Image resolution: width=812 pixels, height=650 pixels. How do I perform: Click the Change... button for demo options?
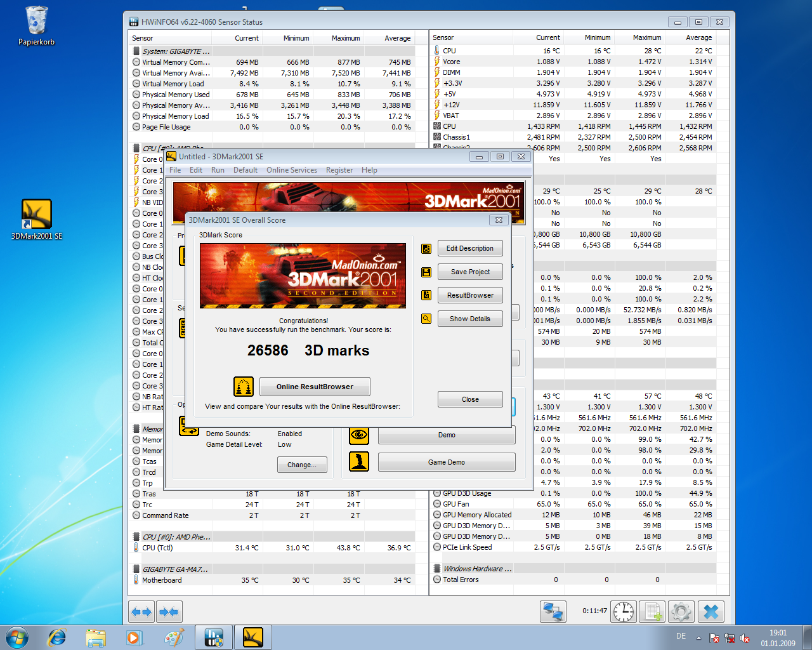tap(302, 465)
